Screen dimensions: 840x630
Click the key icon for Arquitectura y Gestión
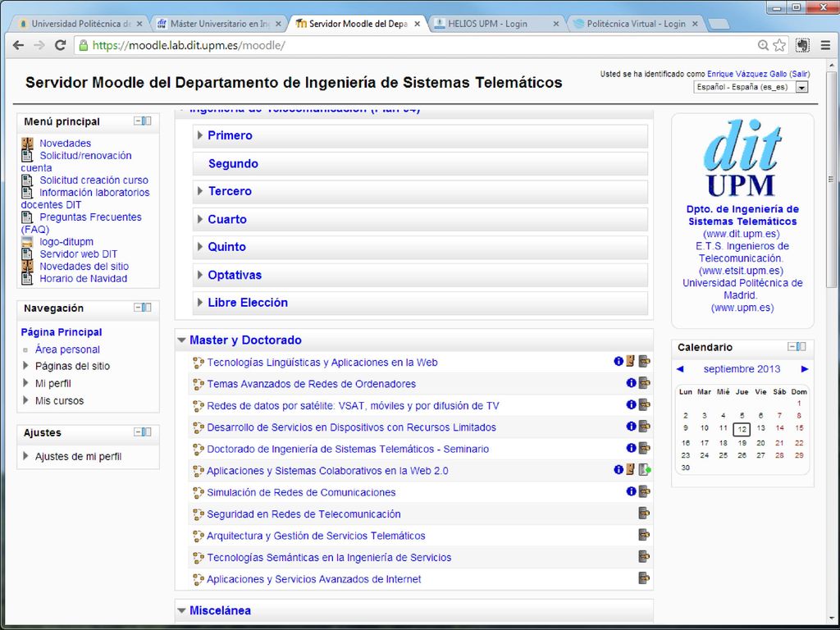pos(645,535)
